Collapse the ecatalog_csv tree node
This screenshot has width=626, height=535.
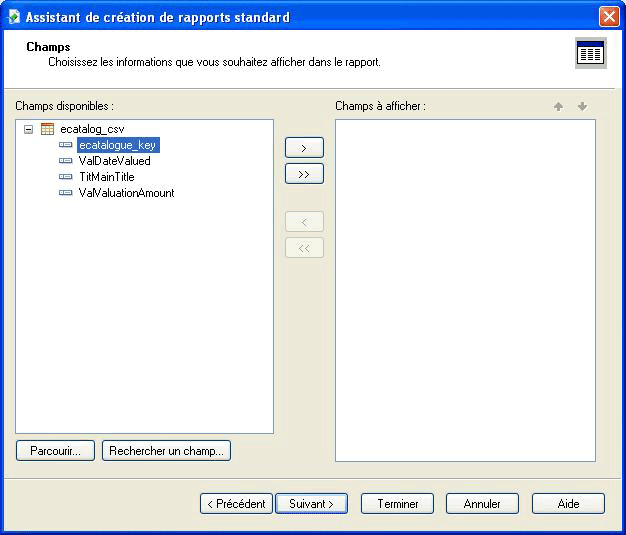pos(28,129)
